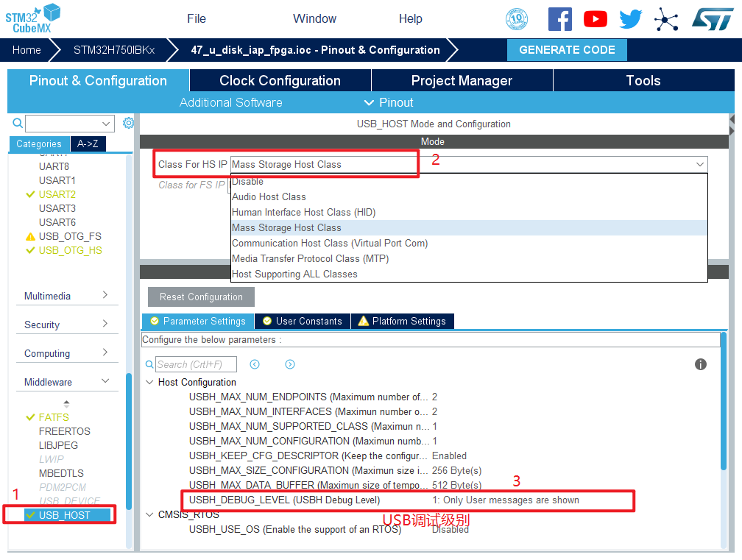Select USB_OTG_HS in connectivity list
This screenshot has height=560, width=742.
pos(70,250)
